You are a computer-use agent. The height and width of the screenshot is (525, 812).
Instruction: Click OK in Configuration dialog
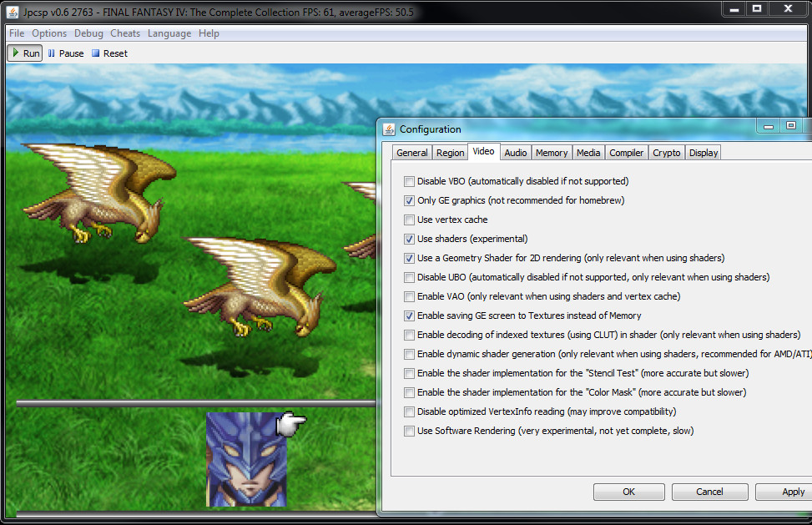[628, 492]
